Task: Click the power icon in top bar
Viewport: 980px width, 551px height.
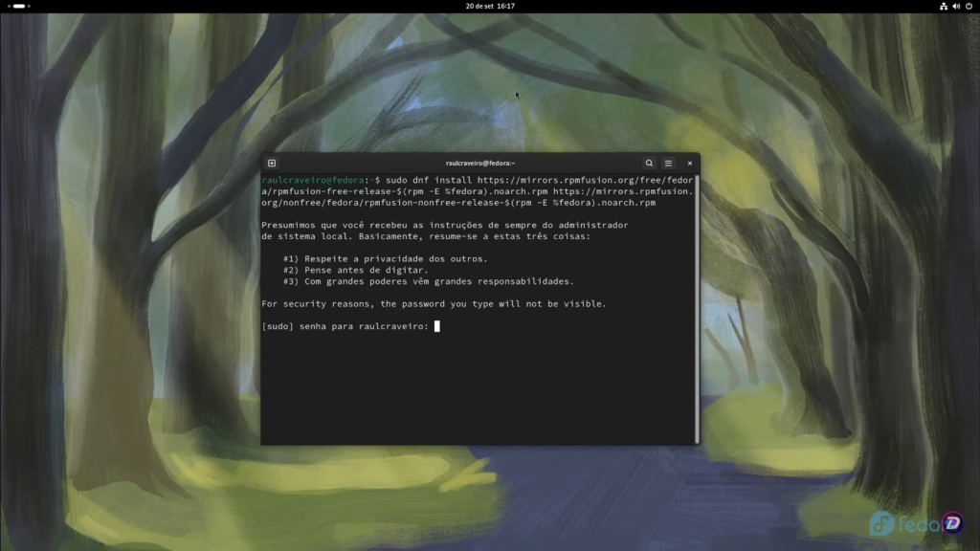Action: (969, 7)
